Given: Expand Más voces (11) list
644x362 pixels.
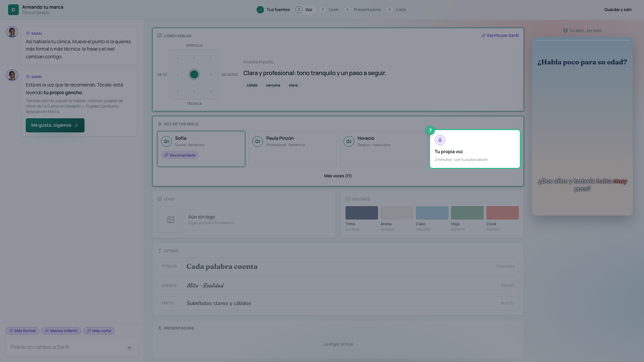Looking at the screenshot, I should pos(338,176).
